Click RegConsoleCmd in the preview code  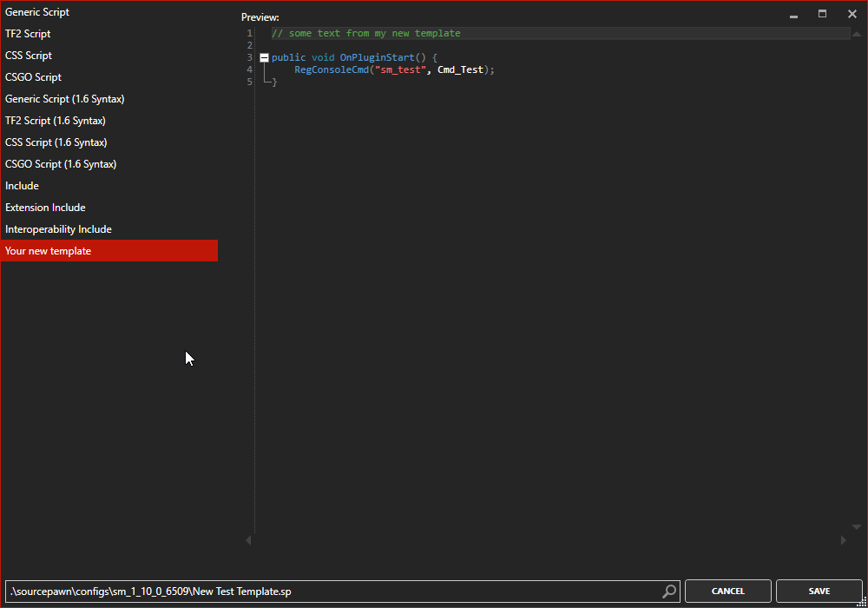(x=331, y=69)
